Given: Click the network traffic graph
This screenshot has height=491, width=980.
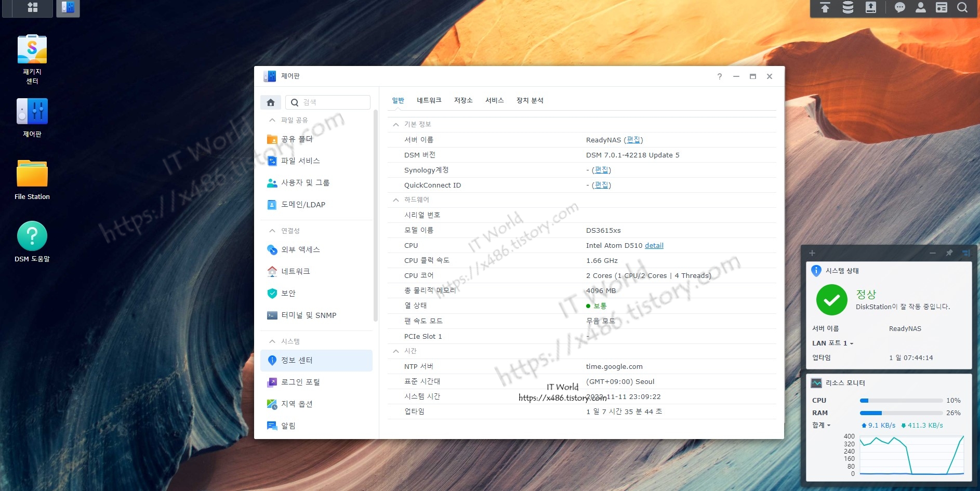Looking at the screenshot, I should 912,456.
